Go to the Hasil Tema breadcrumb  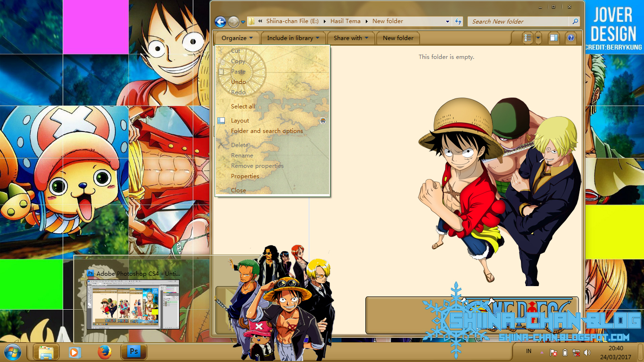click(346, 21)
